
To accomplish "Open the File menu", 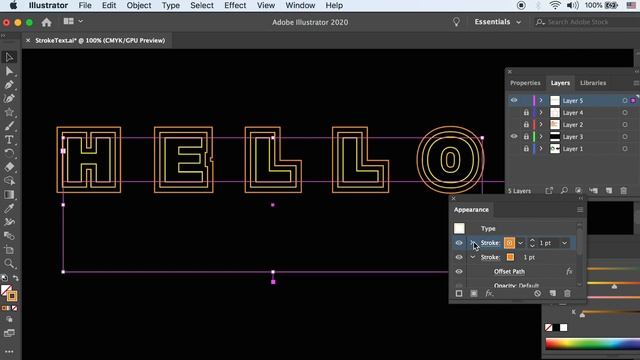I will [85, 5].
